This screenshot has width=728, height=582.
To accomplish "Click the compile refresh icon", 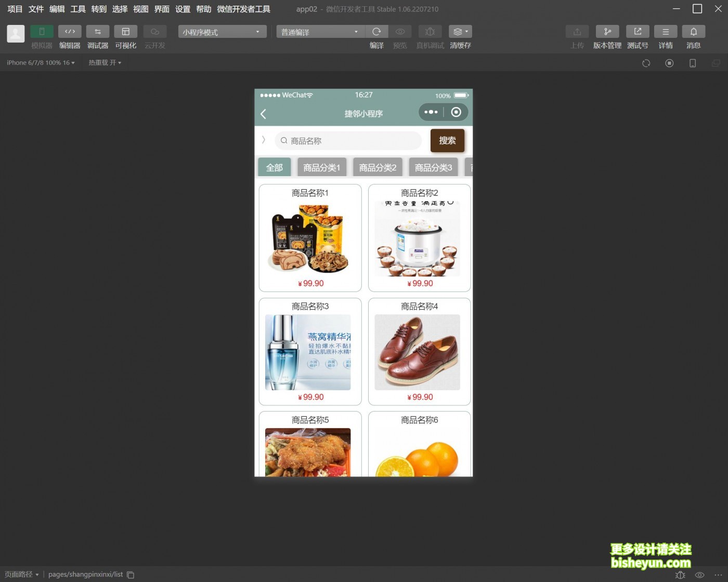I will coord(376,32).
